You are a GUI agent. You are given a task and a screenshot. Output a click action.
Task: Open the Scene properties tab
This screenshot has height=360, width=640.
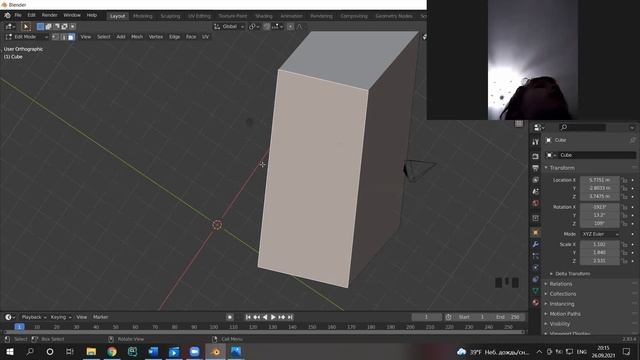[x=536, y=191]
